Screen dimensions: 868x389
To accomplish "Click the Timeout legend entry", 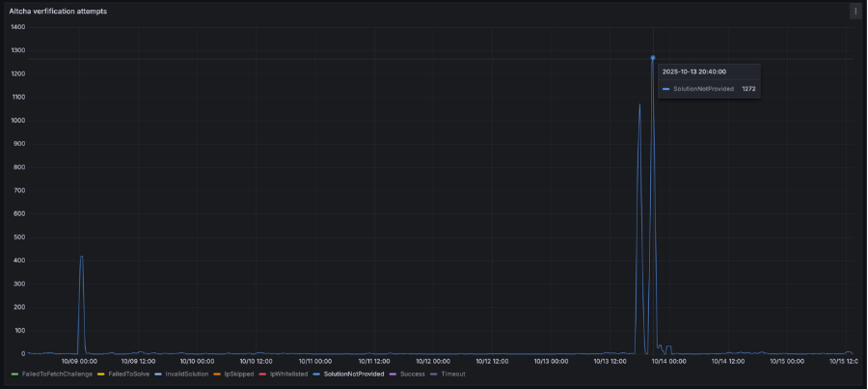I will point(453,374).
